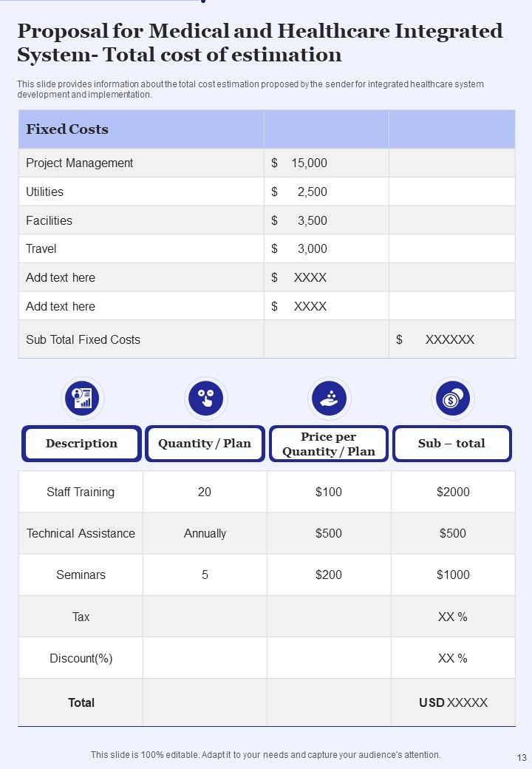The height and width of the screenshot is (769, 532).
Task: Click the Fixed Costs table header
Action: (x=67, y=129)
